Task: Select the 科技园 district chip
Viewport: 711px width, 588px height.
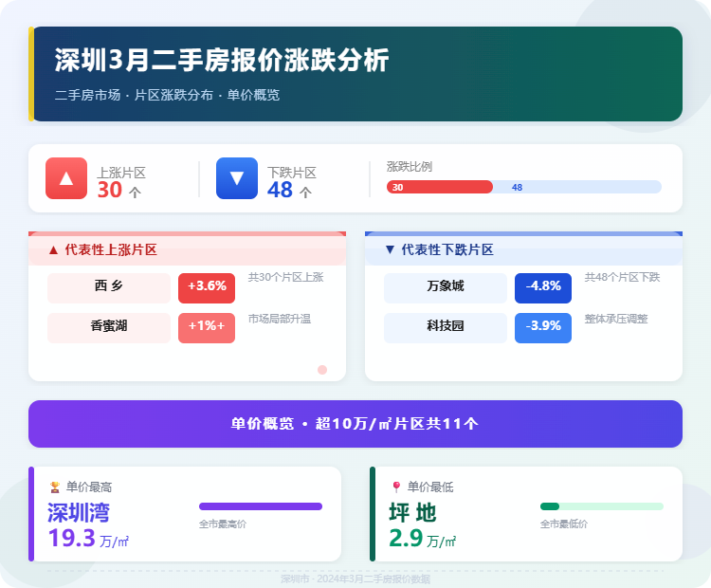Action: coord(446,328)
